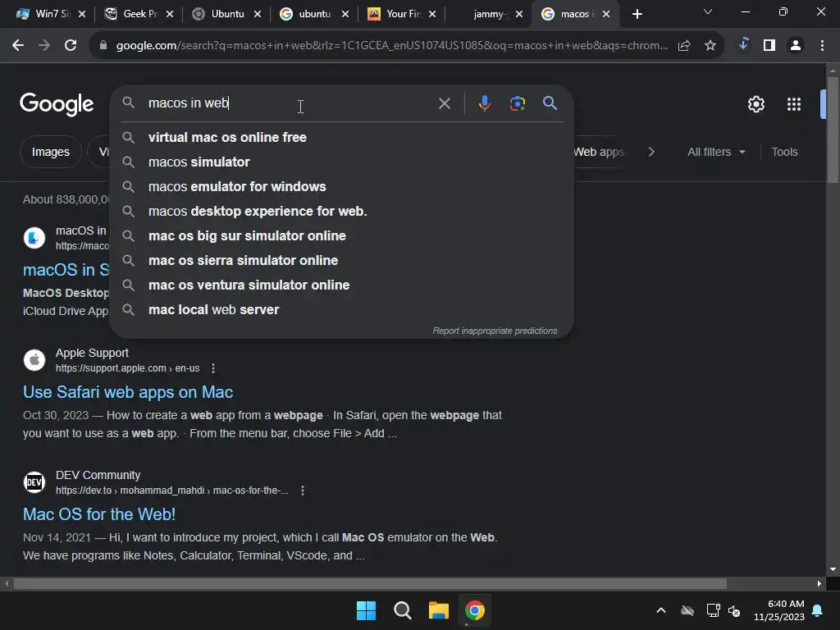Click the address bar URL
Image resolution: width=840 pixels, height=630 pixels.
click(392, 46)
